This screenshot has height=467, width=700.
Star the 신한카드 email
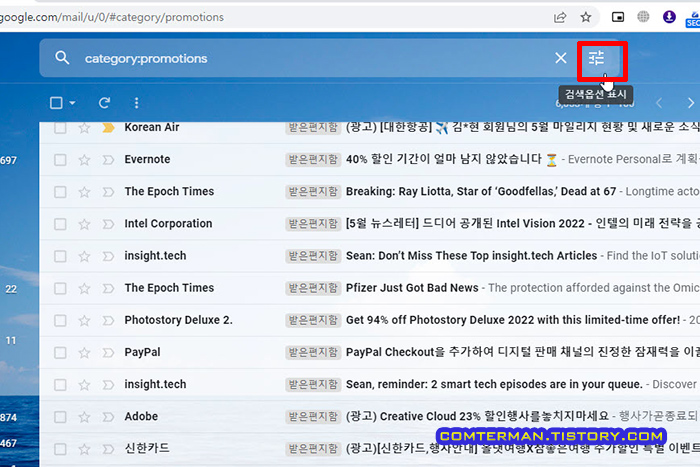[84, 449]
